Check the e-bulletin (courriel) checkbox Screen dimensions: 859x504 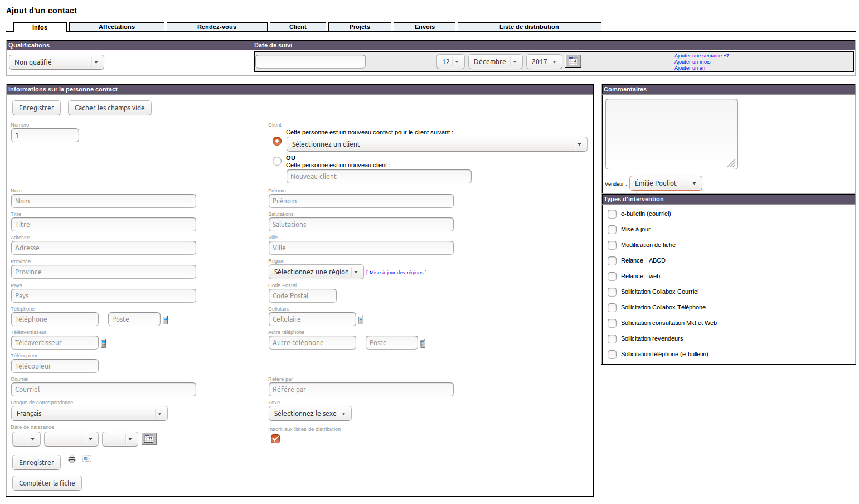pyautogui.click(x=612, y=214)
